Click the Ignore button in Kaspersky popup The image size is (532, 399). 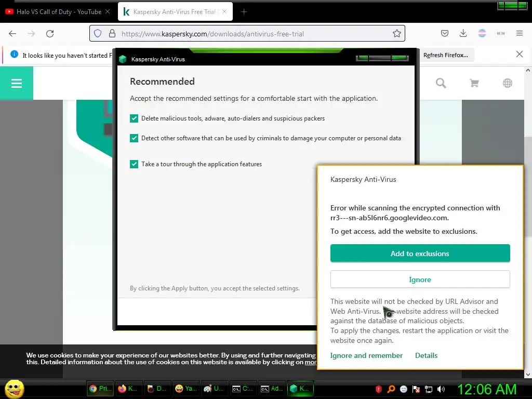420,279
